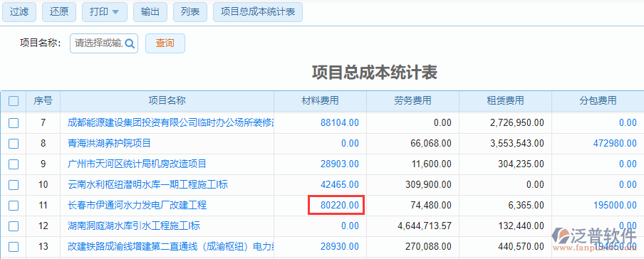Select rental cost cell 440,570.00
The image size is (644, 259).
click(x=505, y=247)
